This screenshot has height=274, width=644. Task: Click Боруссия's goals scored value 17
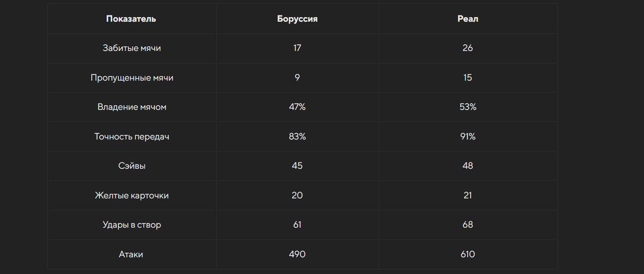pyautogui.click(x=297, y=48)
